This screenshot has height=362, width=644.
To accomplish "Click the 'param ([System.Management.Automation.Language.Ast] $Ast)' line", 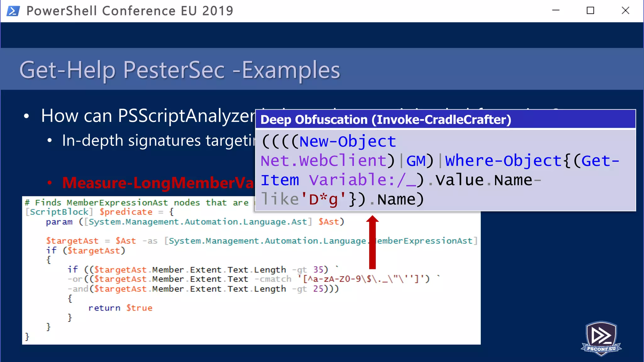I will pyautogui.click(x=195, y=222).
